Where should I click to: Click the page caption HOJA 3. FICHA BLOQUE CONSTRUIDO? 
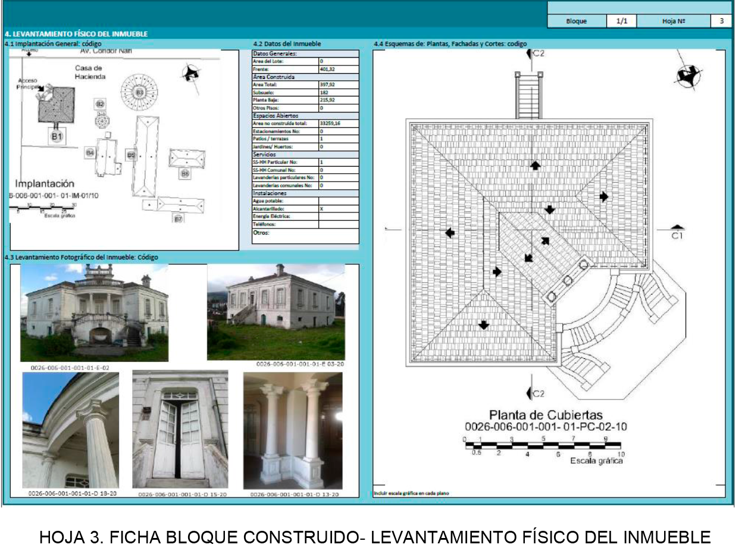[375, 537]
